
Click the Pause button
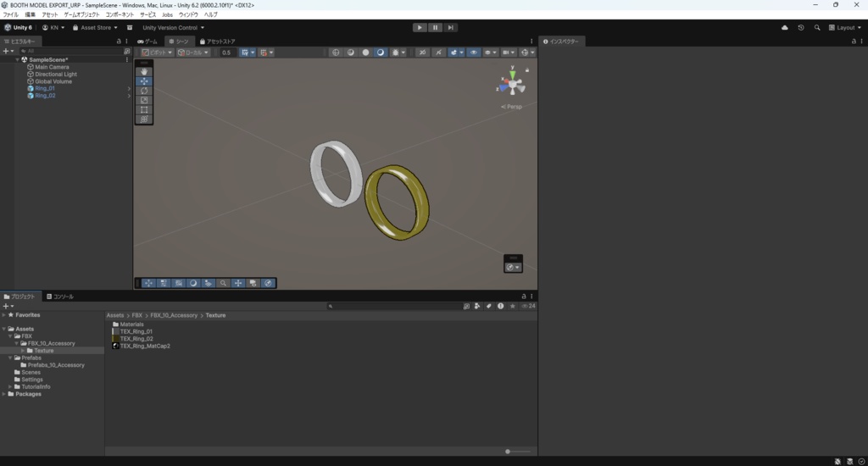435,28
